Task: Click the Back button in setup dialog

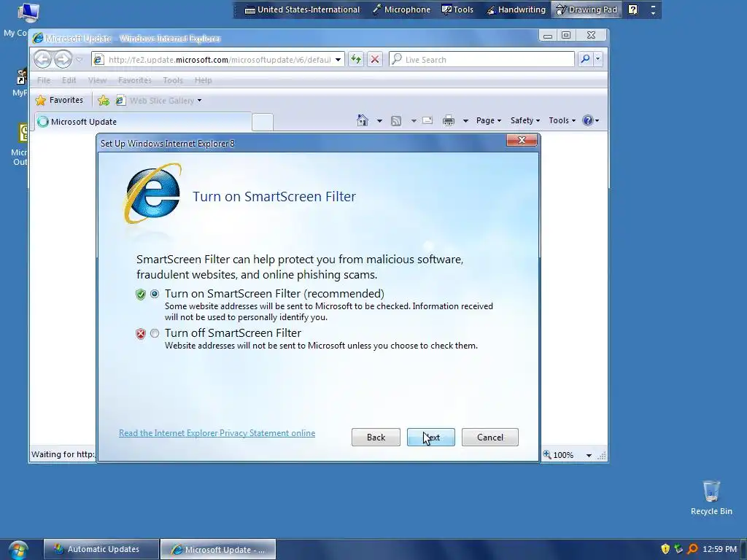Action: pos(376,437)
